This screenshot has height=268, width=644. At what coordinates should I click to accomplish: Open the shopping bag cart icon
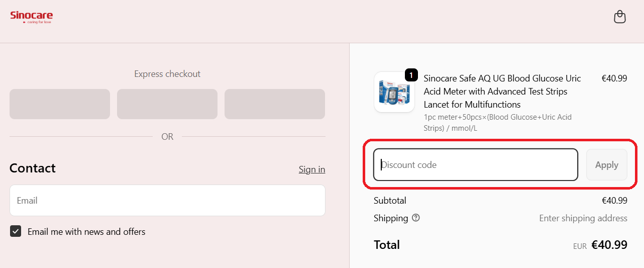(x=620, y=17)
